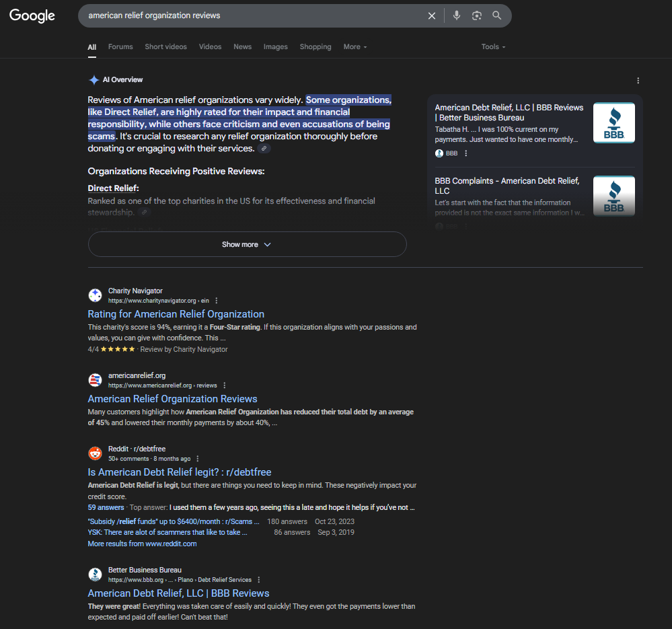This screenshot has width=672, height=629.
Task: Click the magnifying glass search icon
Action: [x=497, y=15]
